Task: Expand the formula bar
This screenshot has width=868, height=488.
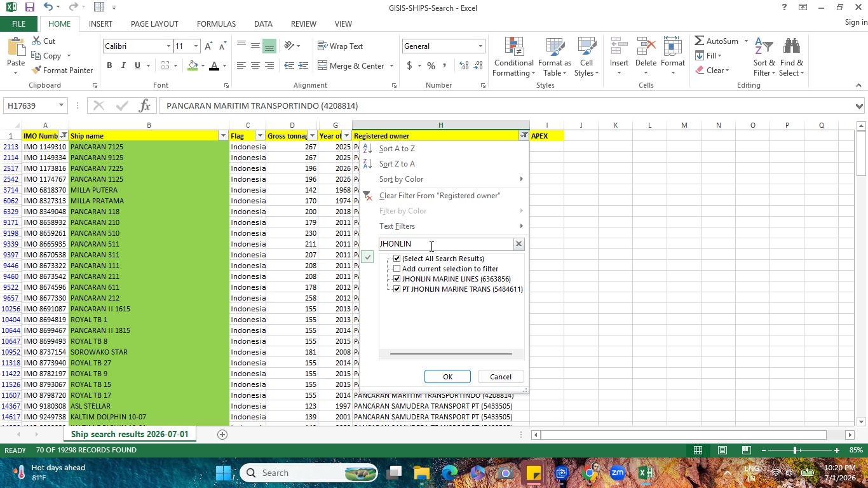Action: (859, 106)
